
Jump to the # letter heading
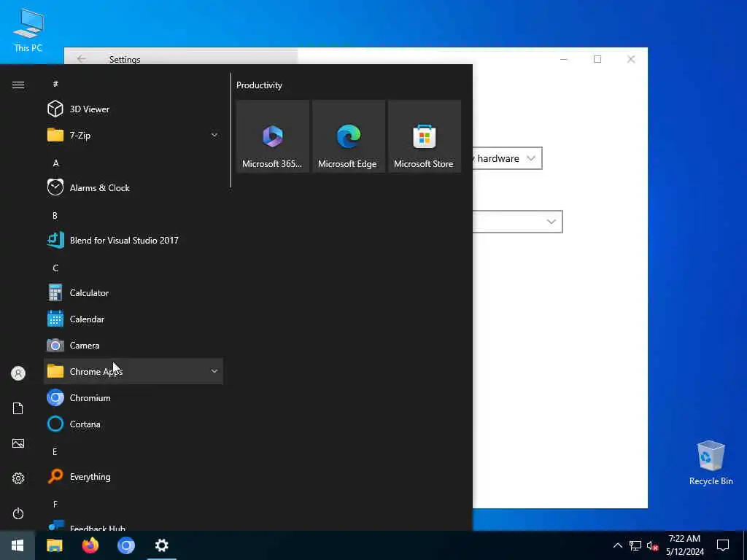coord(55,84)
